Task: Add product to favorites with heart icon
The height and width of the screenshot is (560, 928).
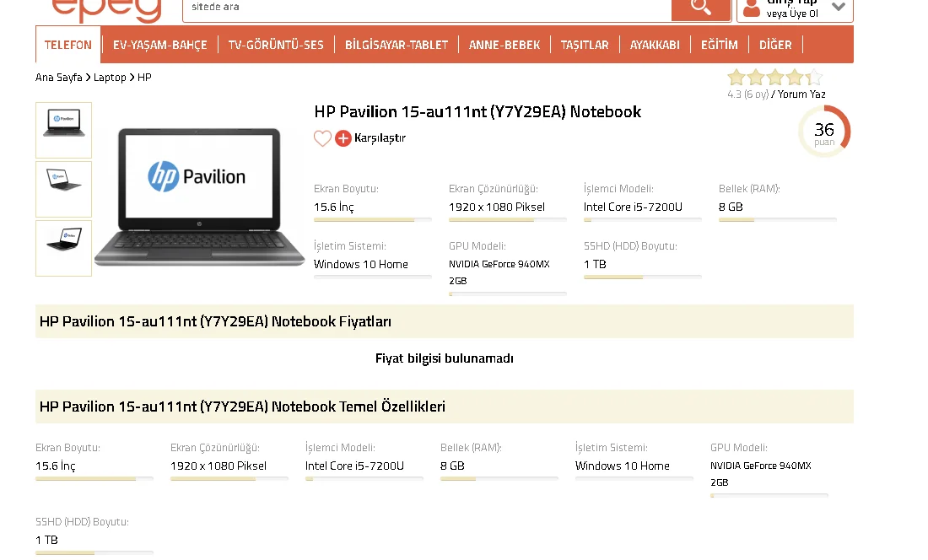Action: (x=322, y=138)
